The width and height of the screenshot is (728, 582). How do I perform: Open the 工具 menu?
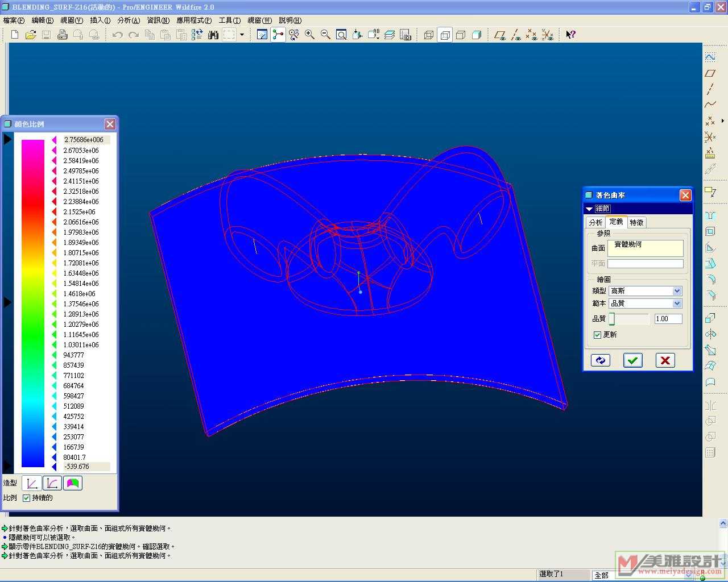pos(230,20)
